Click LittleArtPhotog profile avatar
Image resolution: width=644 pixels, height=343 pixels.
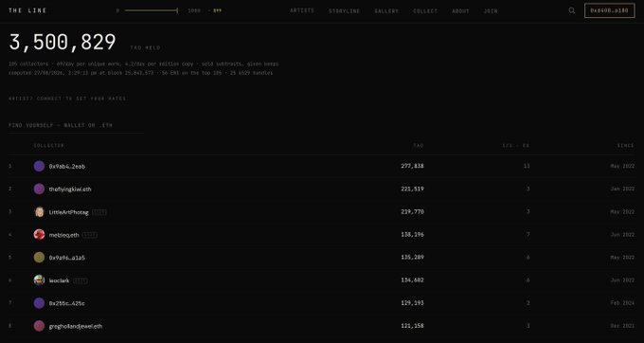[x=39, y=212]
